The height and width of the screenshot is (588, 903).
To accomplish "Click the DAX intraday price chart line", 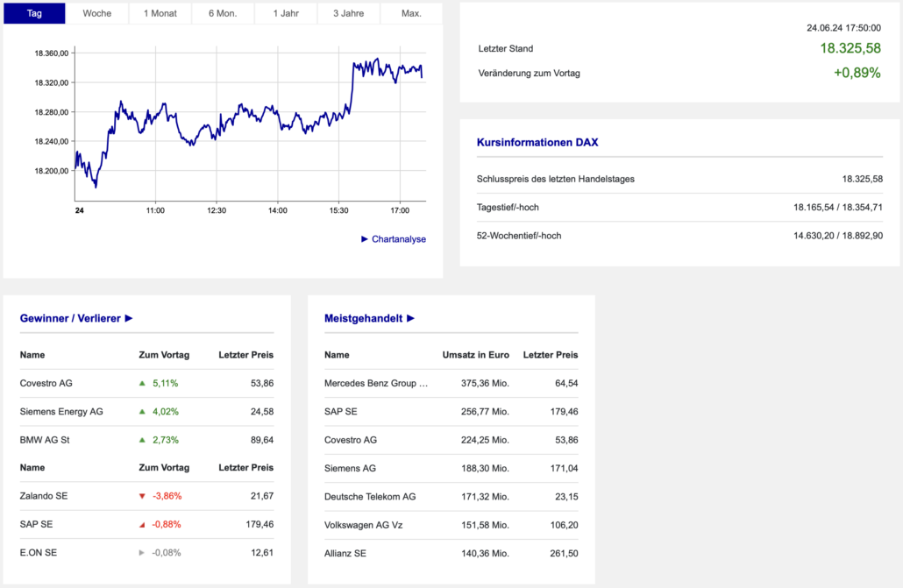I will (249, 121).
